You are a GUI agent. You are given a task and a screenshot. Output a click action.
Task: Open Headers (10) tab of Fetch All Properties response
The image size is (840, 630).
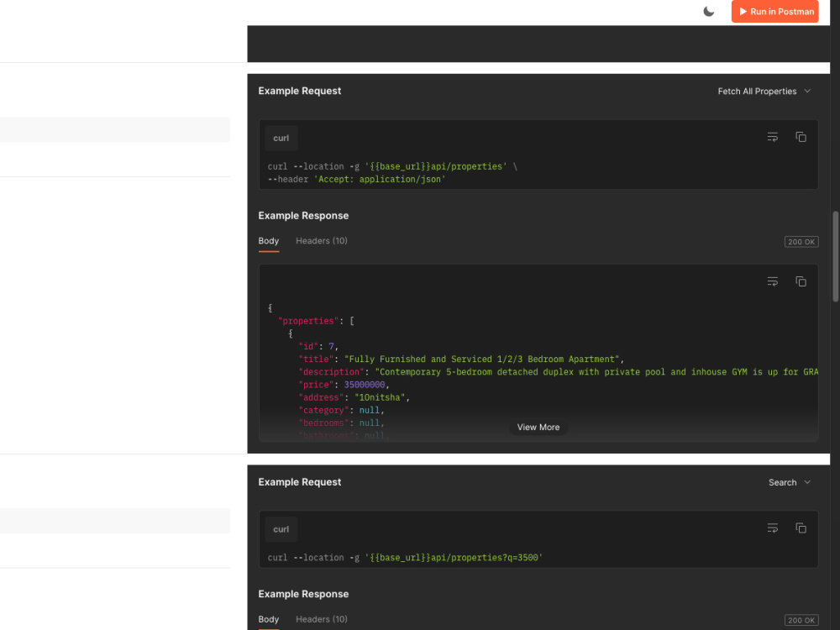click(x=322, y=241)
